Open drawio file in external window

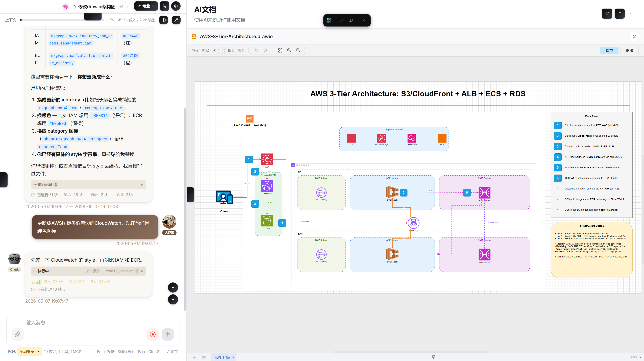click(x=634, y=36)
